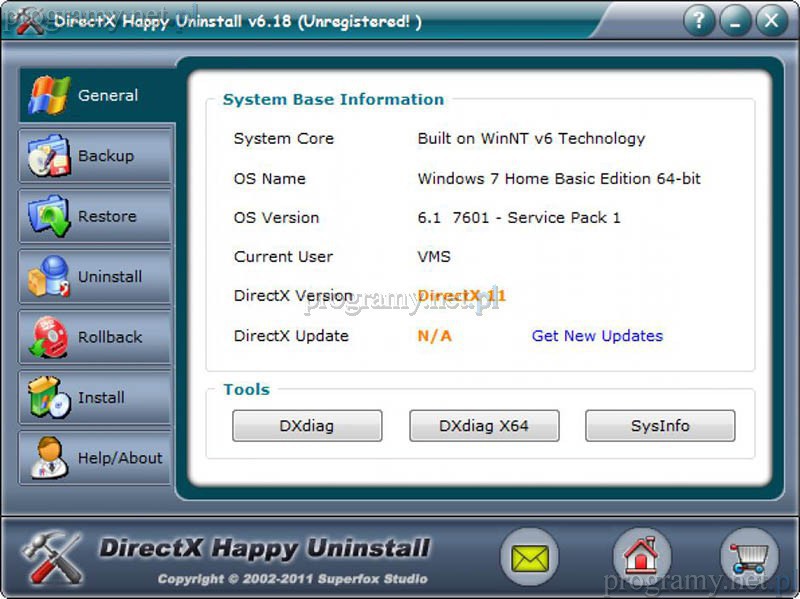Click the home page house icon
800x599 pixels.
click(x=641, y=557)
